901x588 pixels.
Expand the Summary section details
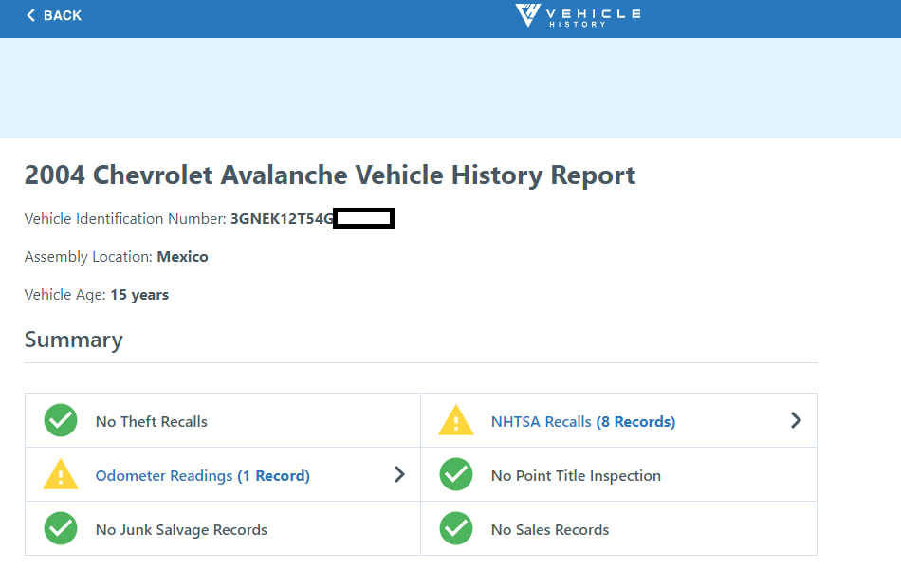point(73,340)
